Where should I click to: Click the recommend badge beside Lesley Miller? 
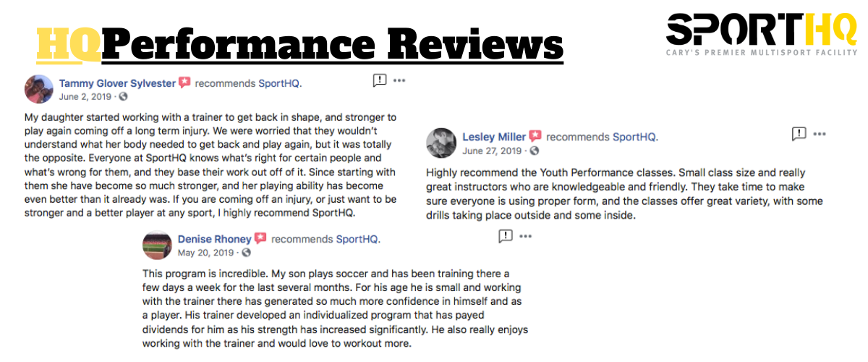point(535,137)
